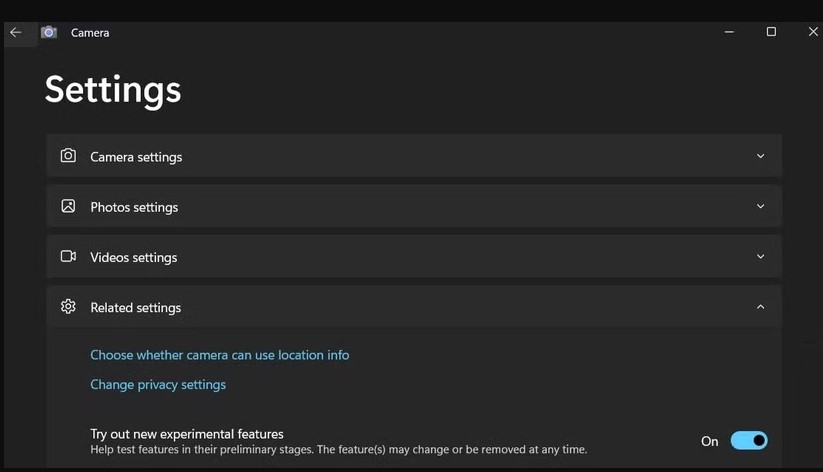This screenshot has width=823, height=472.
Task: Open the Photos settings section label
Action: point(134,207)
